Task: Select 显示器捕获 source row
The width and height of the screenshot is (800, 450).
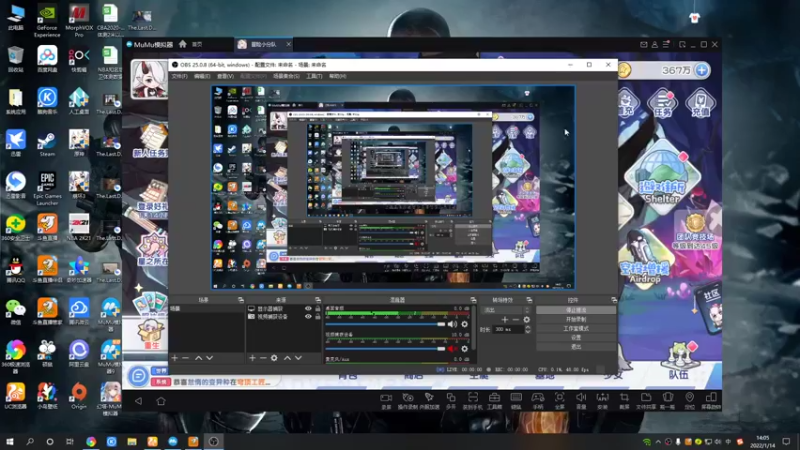Action: (x=284, y=309)
